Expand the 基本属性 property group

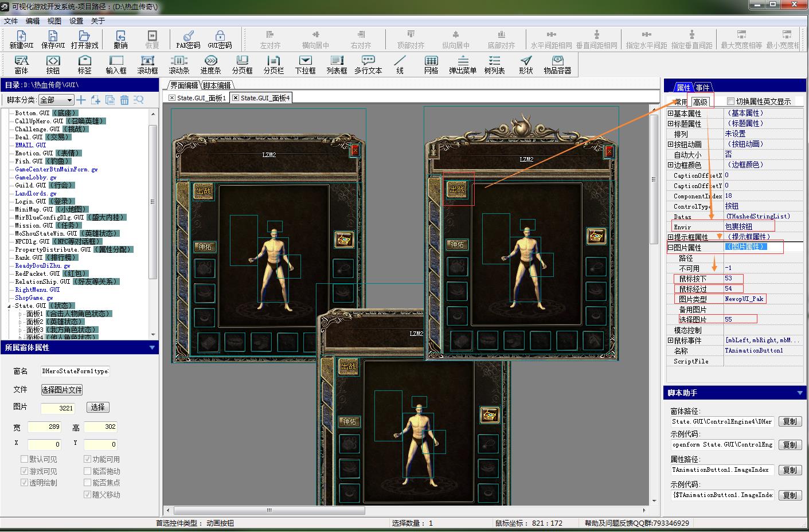670,114
